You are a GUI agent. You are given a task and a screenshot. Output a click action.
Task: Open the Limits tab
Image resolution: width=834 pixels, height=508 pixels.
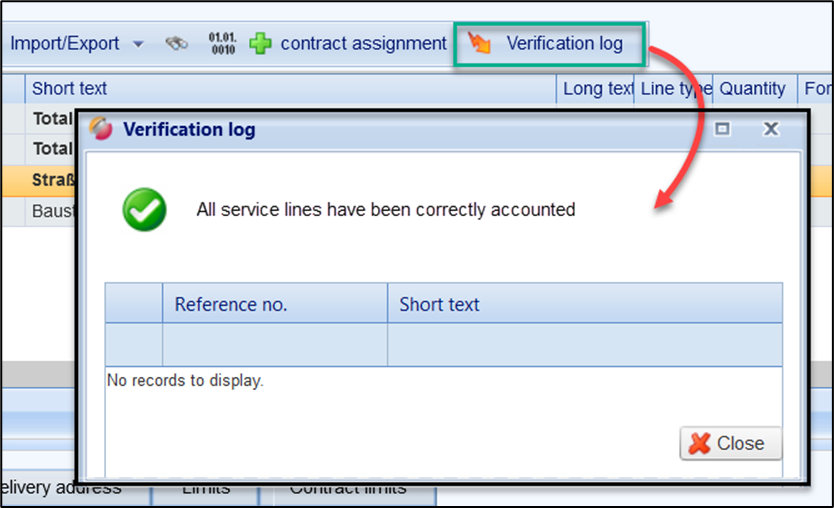coord(205,489)
